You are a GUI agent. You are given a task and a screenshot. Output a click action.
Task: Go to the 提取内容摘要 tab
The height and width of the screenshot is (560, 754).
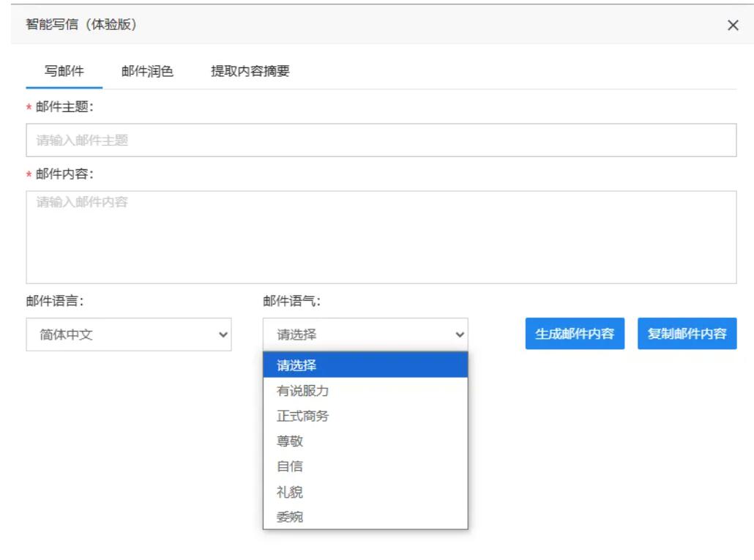(x=250, y=71)
